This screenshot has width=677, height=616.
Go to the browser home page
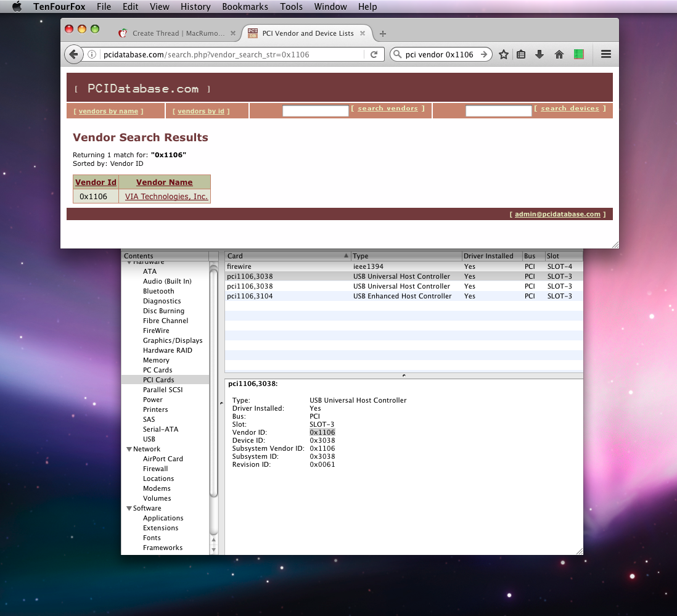559,54
